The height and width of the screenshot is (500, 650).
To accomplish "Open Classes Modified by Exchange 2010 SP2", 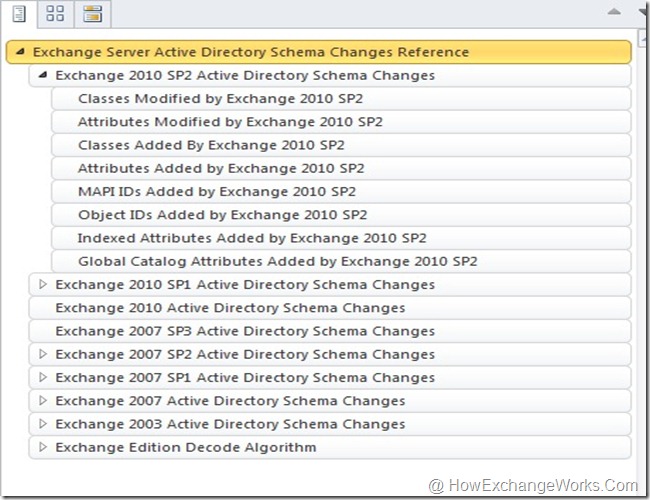I will tap(341, 99).
